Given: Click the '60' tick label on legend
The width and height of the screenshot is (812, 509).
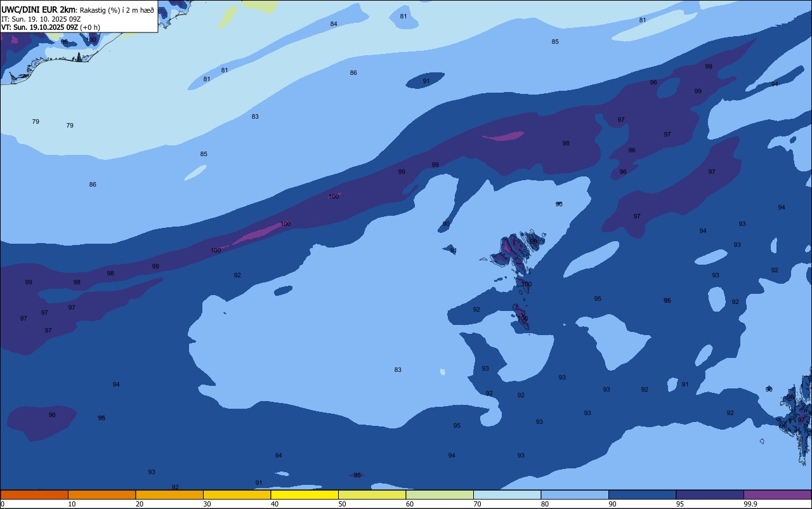Looking at the screenshot, I should [x=410, y=504].
